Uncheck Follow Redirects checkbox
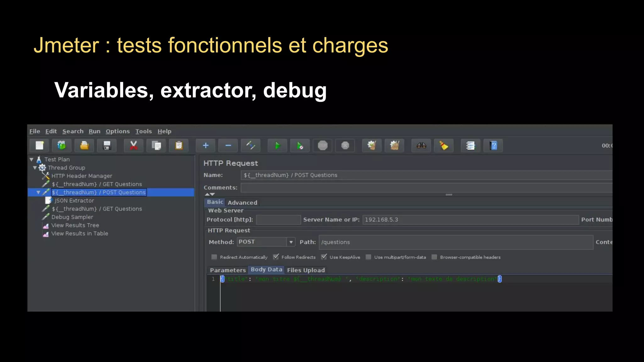This screenshot has width=644, height=362. [276, 257]
